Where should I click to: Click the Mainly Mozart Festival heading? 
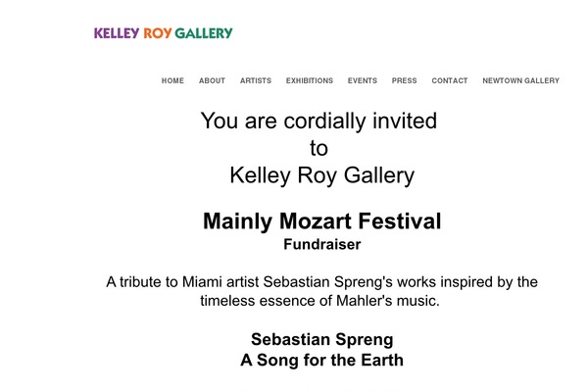[x=321, y=220]
